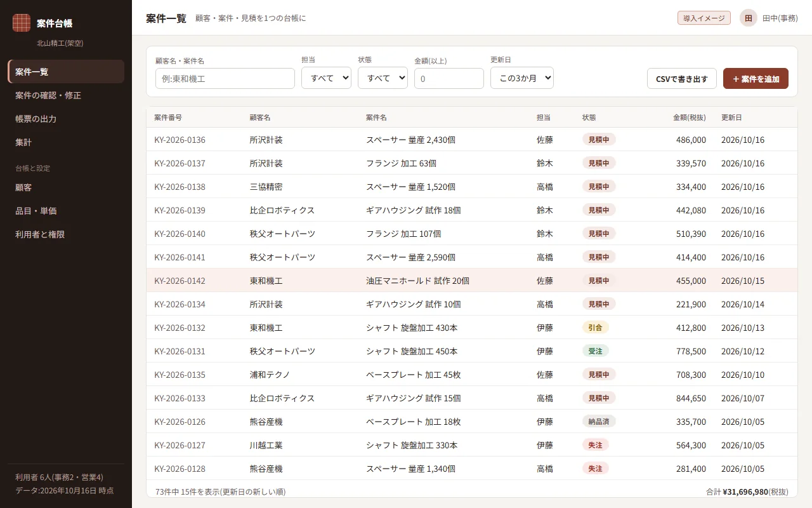Click 川越工業 customer cell

pyautogui.click(x=266, y=445)
